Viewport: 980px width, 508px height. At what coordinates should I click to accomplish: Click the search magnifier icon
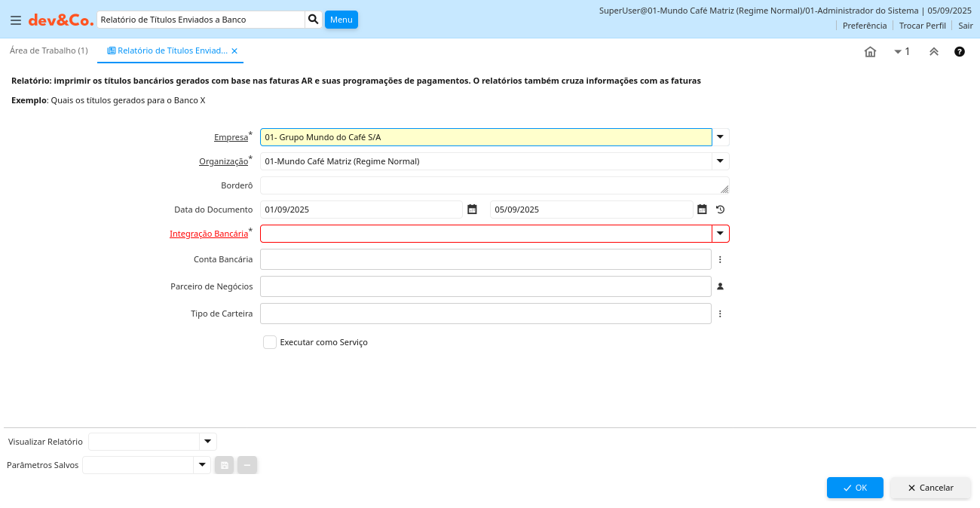tap(314, 20)
